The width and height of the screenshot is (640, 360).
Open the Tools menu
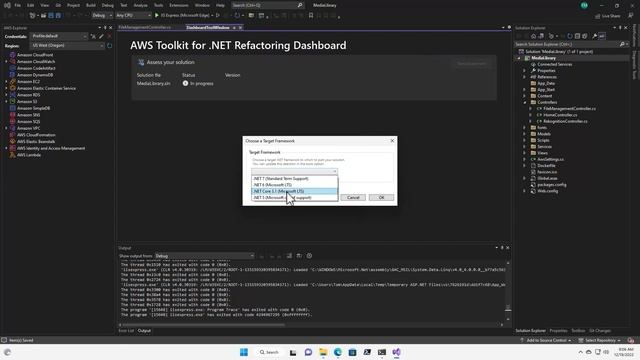pos(158,5)
